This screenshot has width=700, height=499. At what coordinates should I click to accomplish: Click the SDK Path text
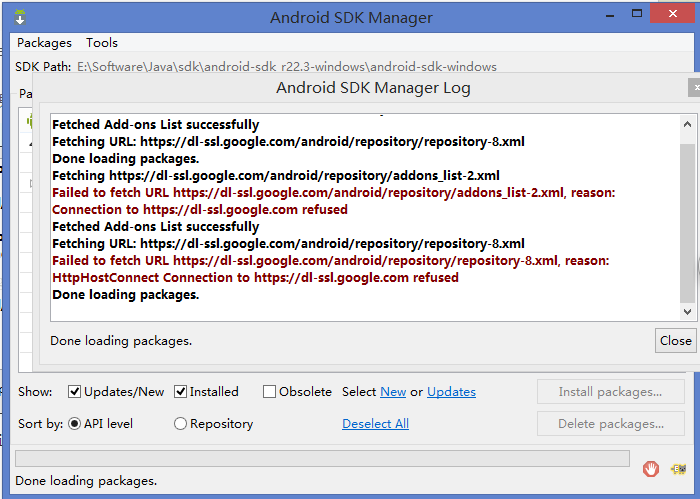click(x=287, y=67)
